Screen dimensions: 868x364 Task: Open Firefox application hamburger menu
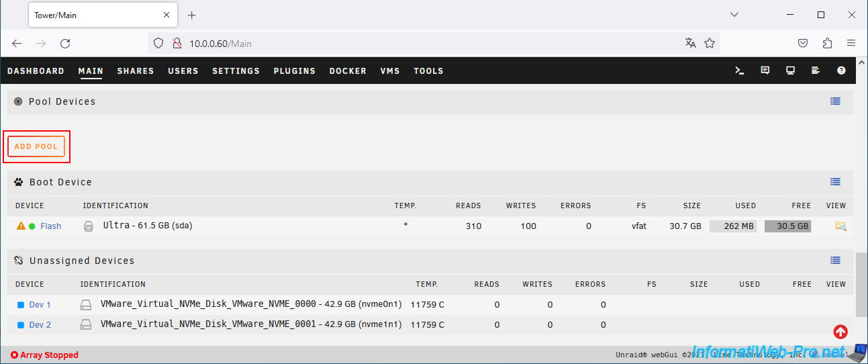851,43
